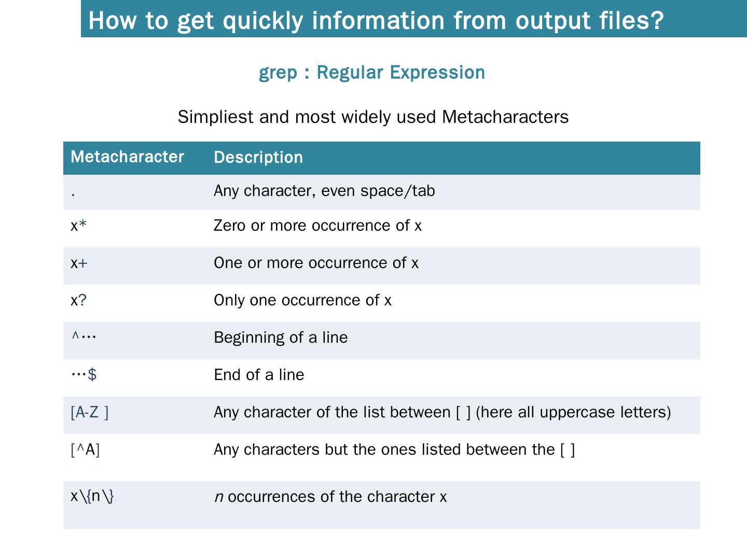Select the 'End of a line' description
Screen dimensions: 747x560
259,375
